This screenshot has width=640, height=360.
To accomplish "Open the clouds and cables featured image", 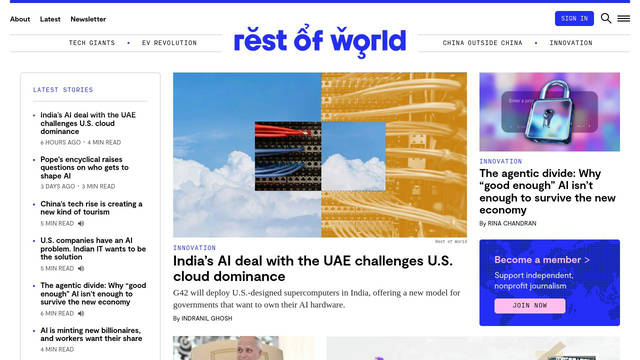I will point(320,155).
